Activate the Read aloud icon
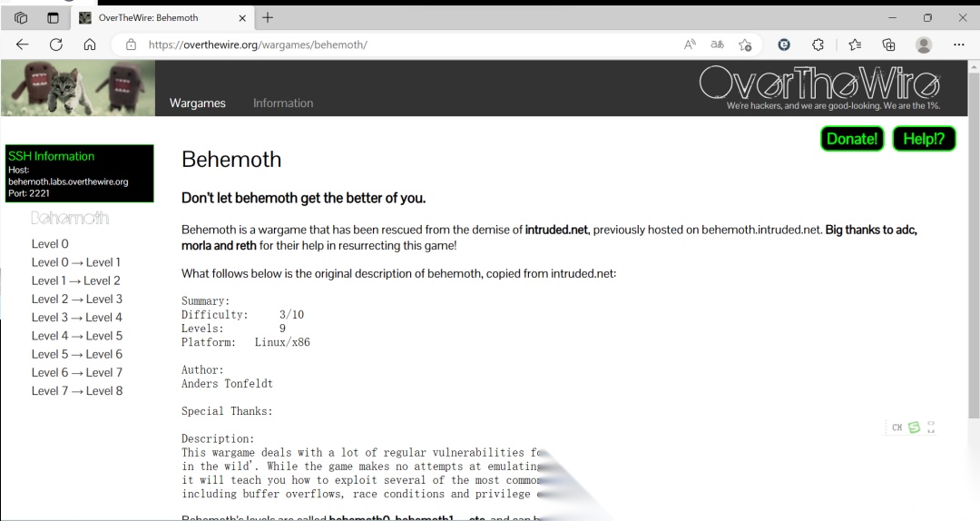 tap(690, 44)
